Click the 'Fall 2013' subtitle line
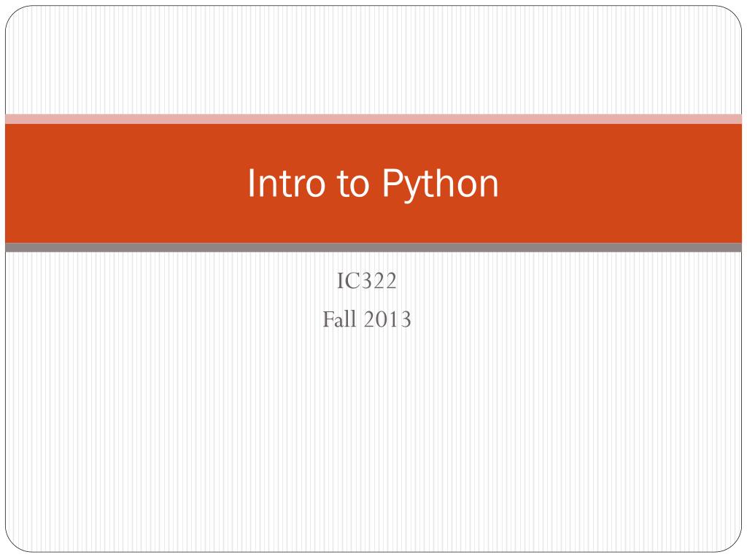The width and height of the screenshot is (747, 560). (x=367, y=319)
